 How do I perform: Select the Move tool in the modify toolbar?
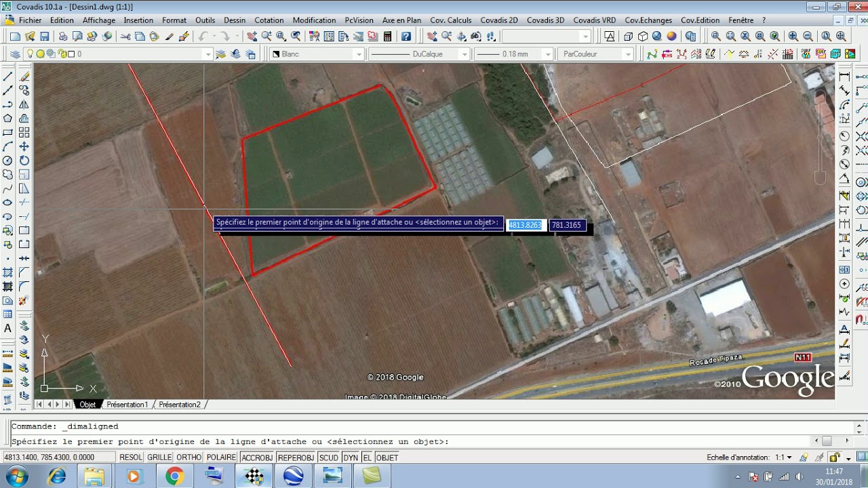coord(24,146)
